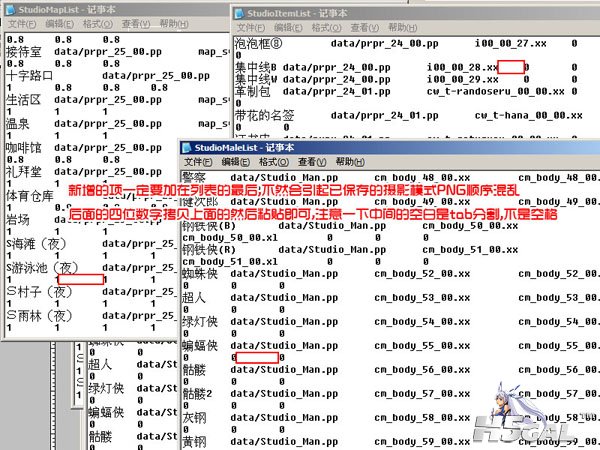The image size is (600, 450).
Task: Click 礼拜堂 entry in StudioMapList
Action: click(24, 172)
